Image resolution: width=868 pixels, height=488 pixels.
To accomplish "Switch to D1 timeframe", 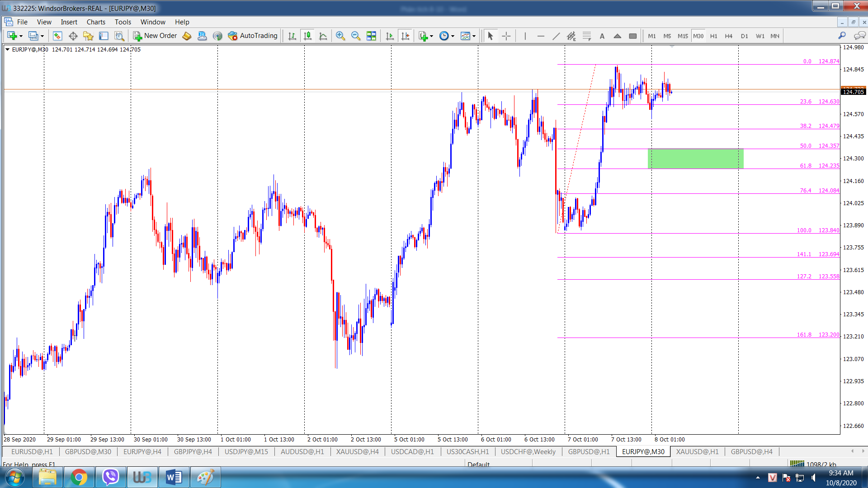I will 745,36.
